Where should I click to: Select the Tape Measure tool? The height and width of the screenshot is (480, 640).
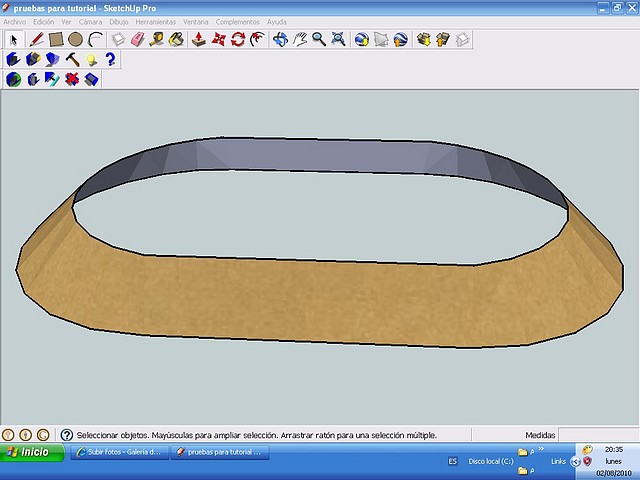point(157,40)
